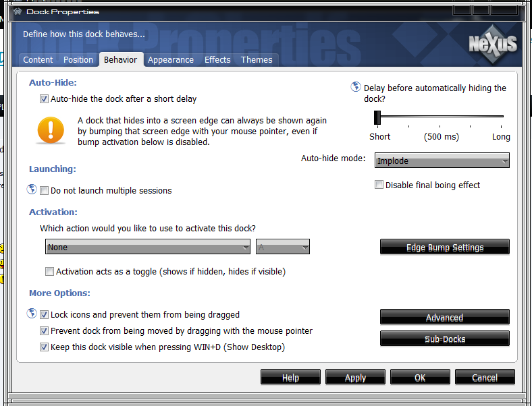
Task: Click the globe icon beside multiple sessions option
Action: tap(32, 190)
